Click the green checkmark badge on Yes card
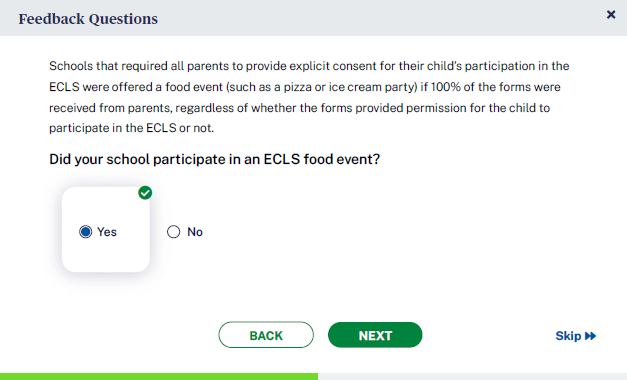The image size is (627, 380). coord(145,193)
